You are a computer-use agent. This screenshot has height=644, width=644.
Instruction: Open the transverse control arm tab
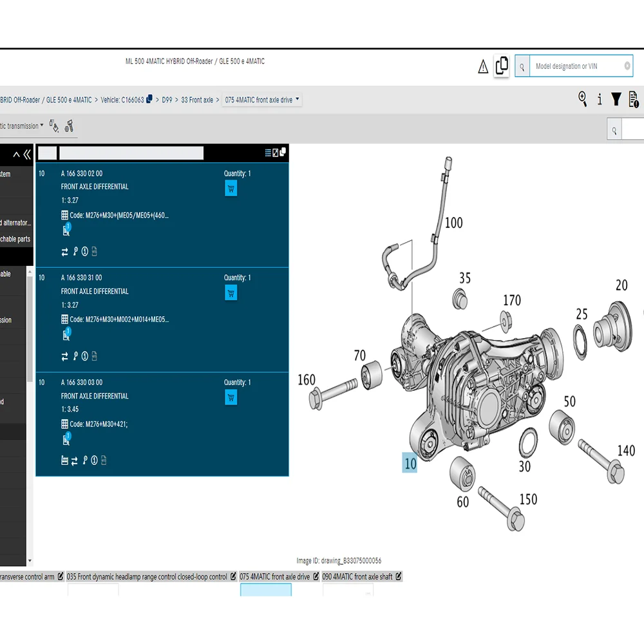tap(27, 576)
